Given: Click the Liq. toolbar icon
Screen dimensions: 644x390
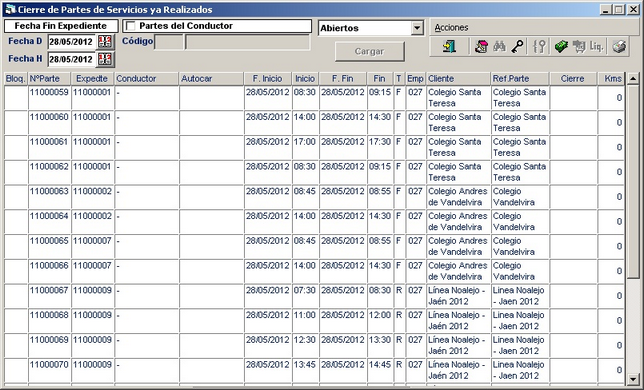Looking at the screenshot, I should [x=596, y=46].
